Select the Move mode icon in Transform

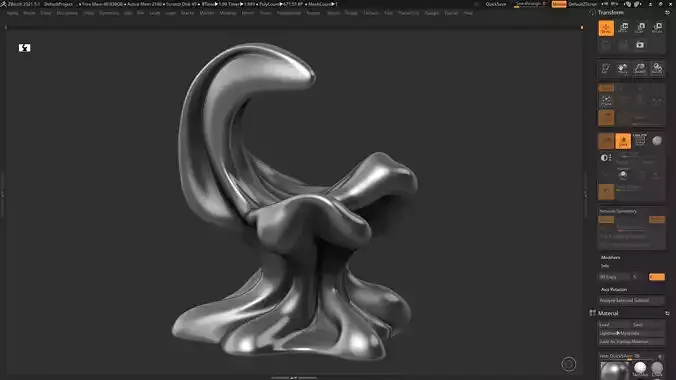coord(623,28)
